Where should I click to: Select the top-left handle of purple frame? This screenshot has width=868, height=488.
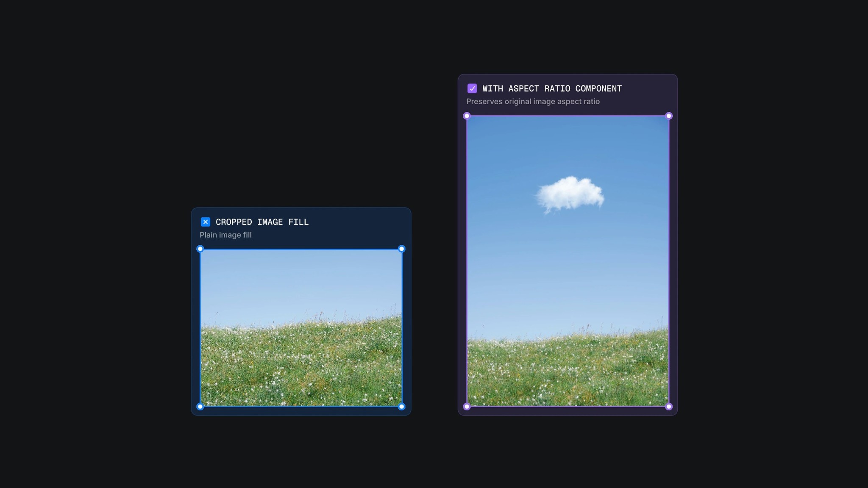pyautogui.click(x=467, y=115)
